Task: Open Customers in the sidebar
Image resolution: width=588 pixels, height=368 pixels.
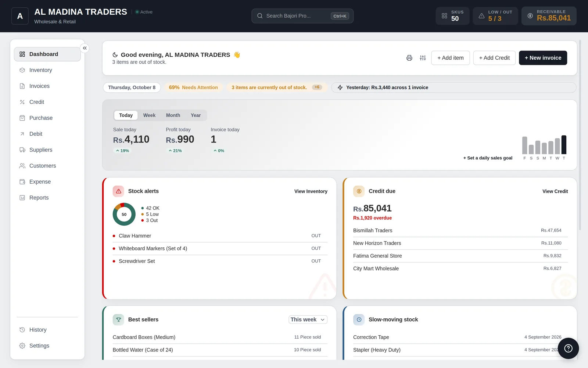Action: tap(47, 166)
